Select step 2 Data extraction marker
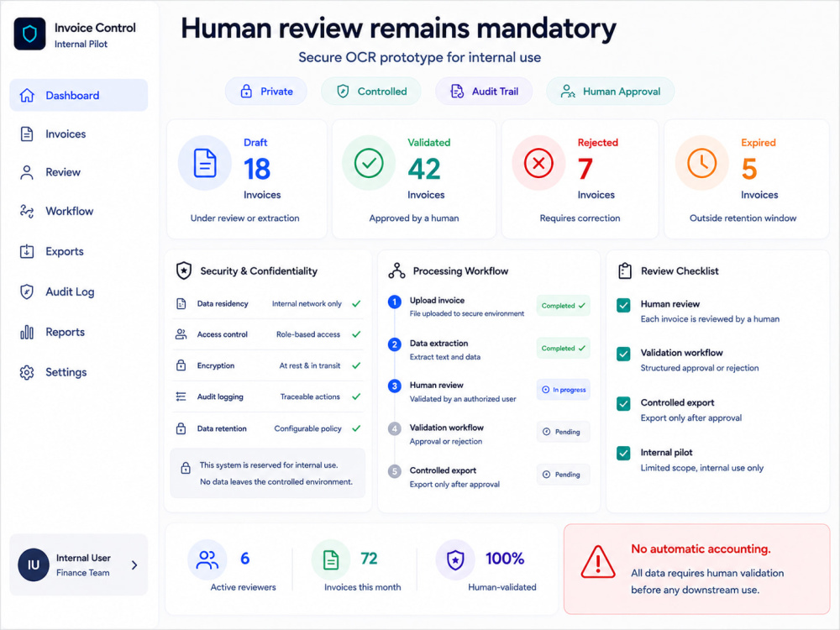 (x=395, y=344)
